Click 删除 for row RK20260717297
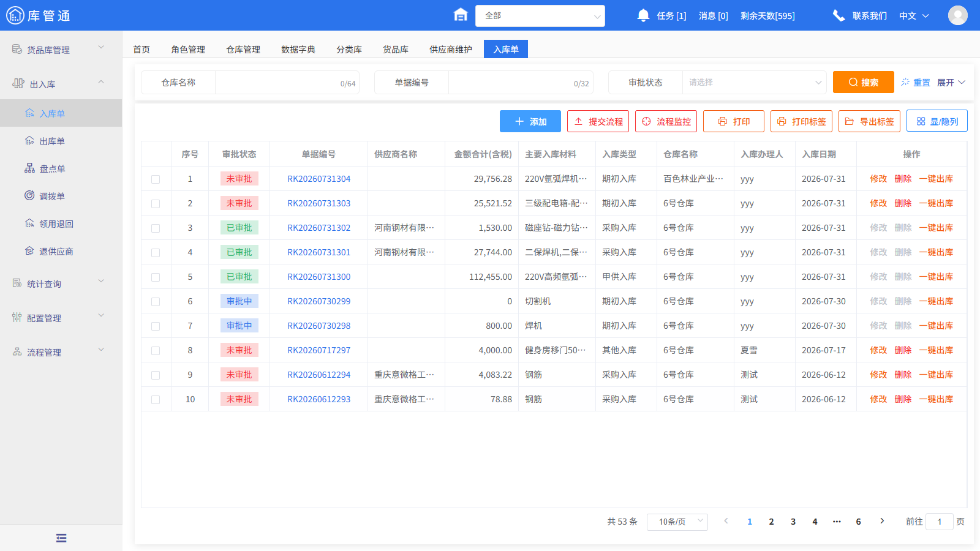980x551 pixels. coord(903,350)
